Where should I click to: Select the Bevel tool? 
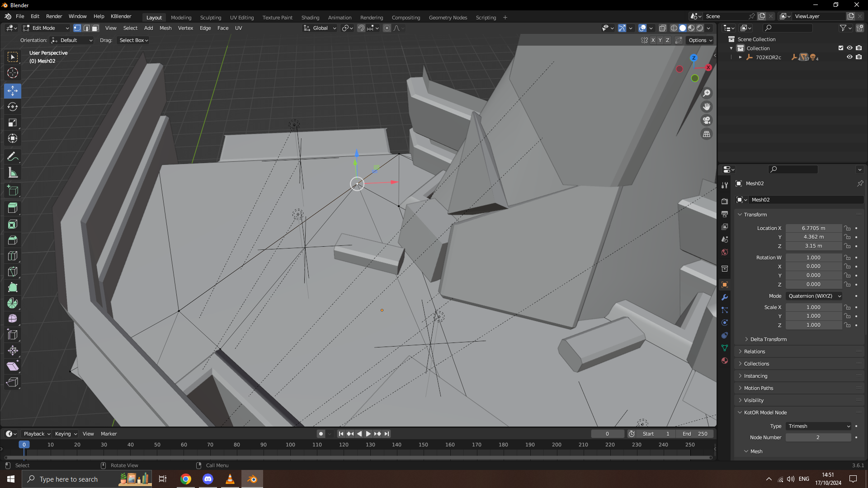point(13,240)
